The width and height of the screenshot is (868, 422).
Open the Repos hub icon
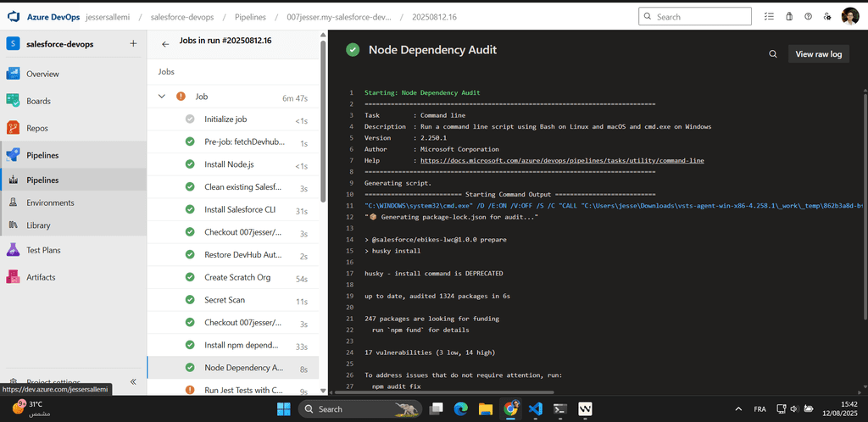click(x=14, y=128)
